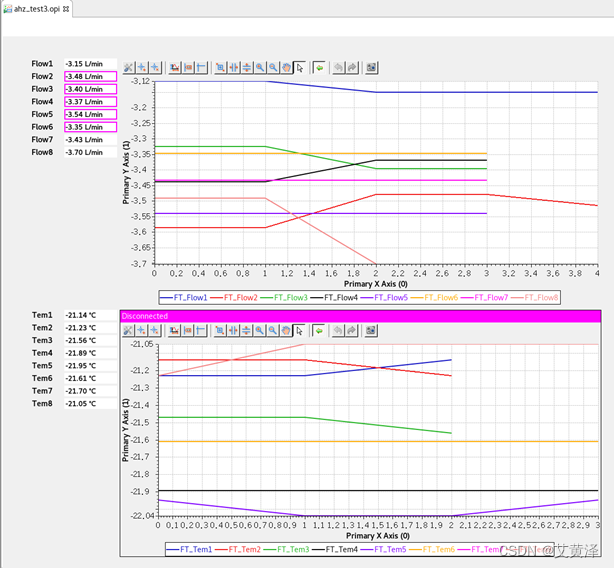
Task: Click Tem5 value -21.95 °C
Action: (90, 366)
